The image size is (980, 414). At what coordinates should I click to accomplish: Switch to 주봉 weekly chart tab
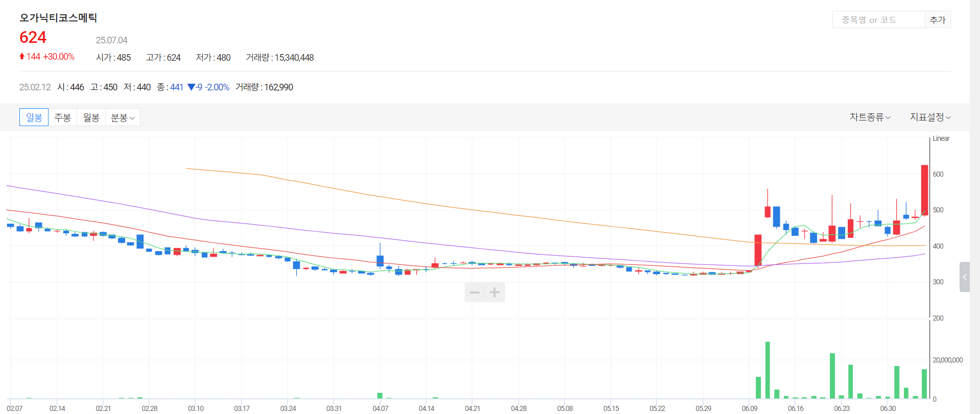click(62, 117)
